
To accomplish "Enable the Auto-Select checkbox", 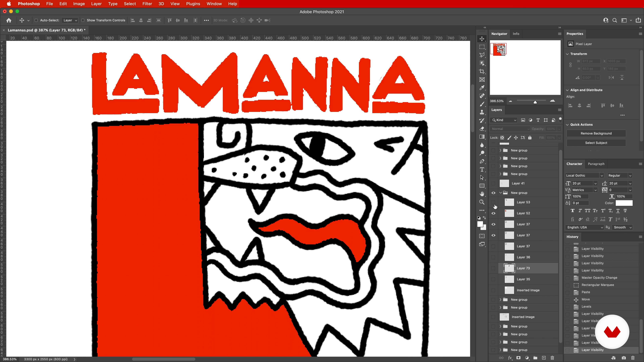I will pyautogui.click(x=36, y=20).
